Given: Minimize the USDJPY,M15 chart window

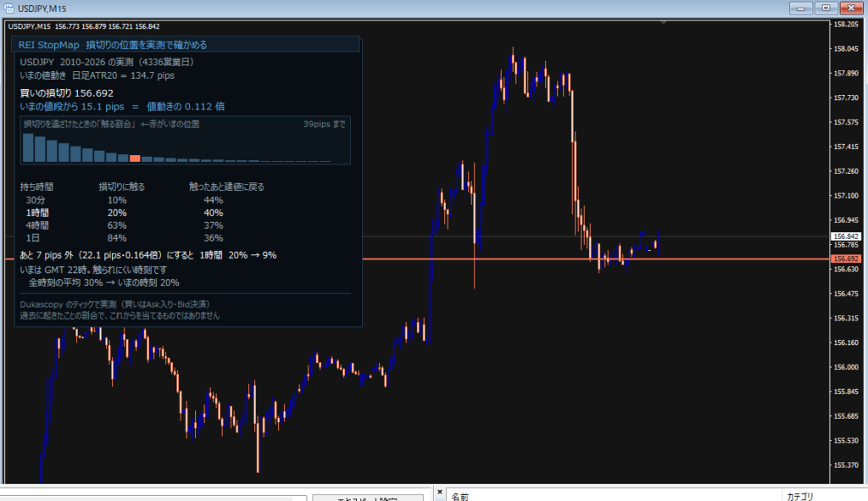Looking at the screenshot, I should tap(800, 8).
